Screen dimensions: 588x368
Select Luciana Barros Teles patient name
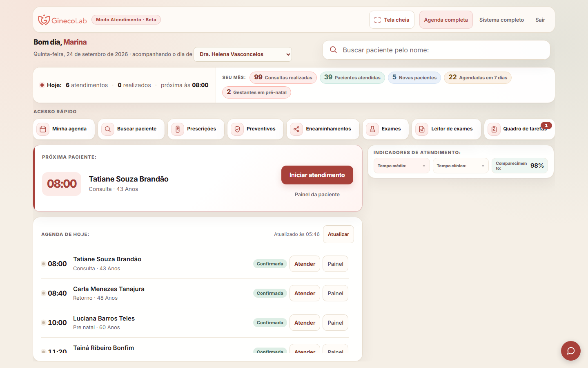[x=104, y=318]
